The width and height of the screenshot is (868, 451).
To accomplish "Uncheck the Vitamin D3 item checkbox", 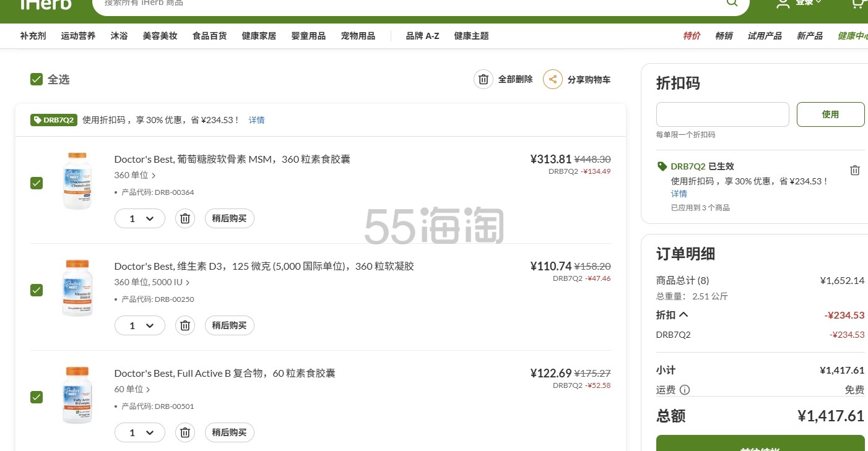I will tap(37, 290).
